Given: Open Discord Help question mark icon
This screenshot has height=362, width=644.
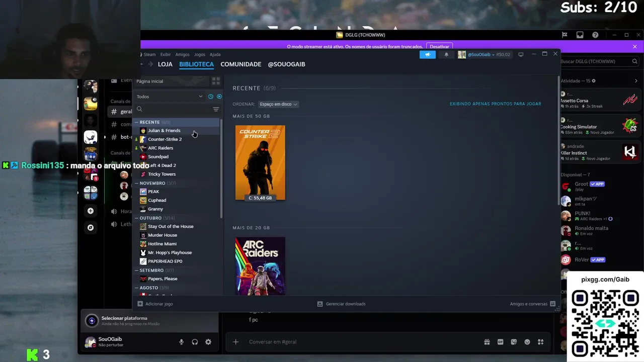Looking at the screenshot, I should (595, 35).
